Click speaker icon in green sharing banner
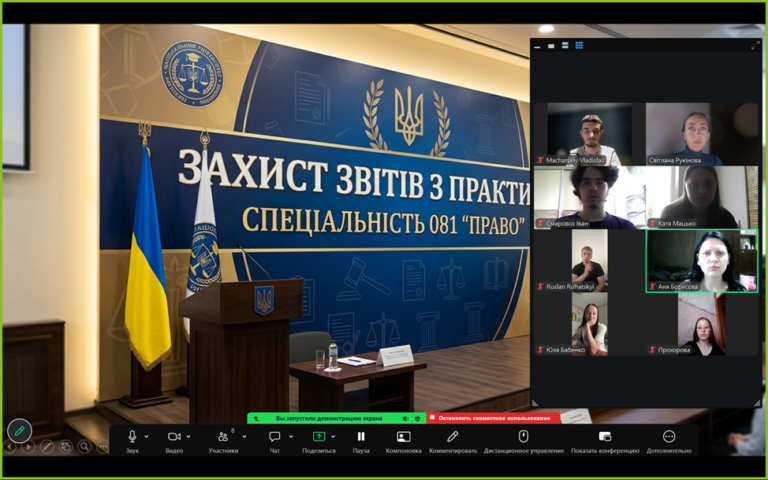Image resolution: width=768 pixels, height=480 pixels. point(406,419)
